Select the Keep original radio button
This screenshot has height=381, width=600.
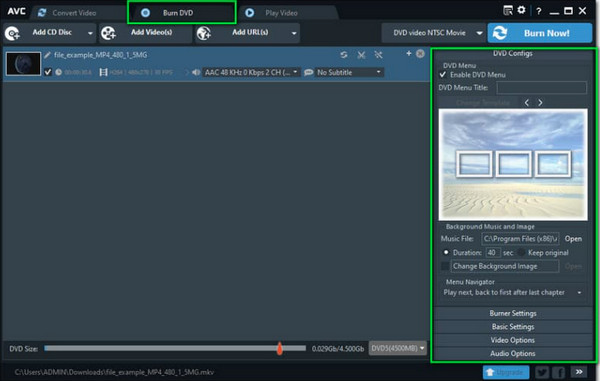[521, 252]
